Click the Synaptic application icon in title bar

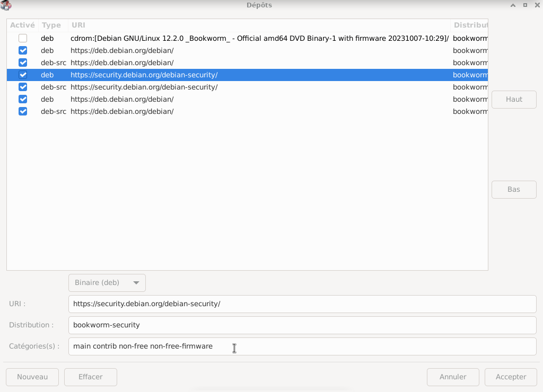5,5
